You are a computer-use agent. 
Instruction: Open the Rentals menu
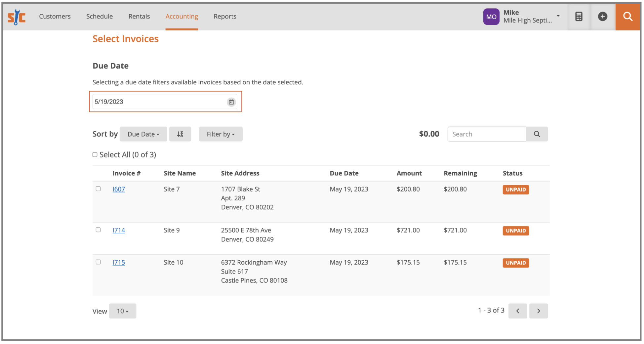pos(139,16)
